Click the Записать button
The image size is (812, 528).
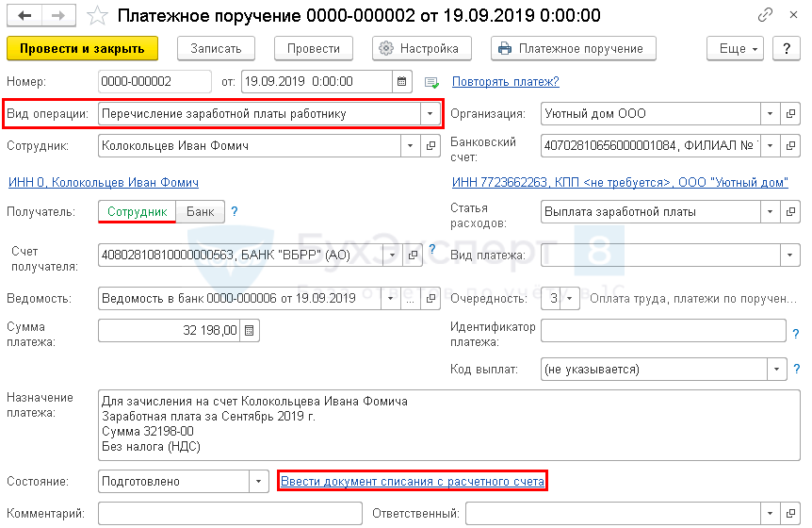pos(216,48)
